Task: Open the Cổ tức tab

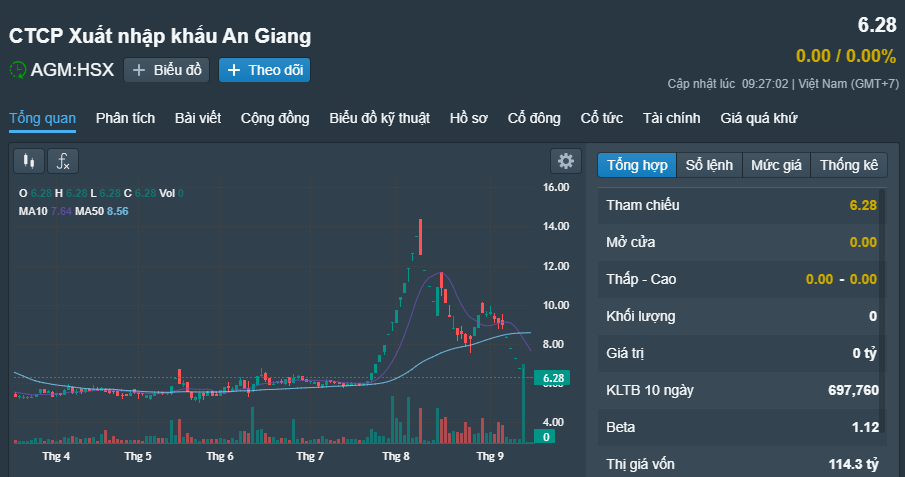Action: [601, 118]
